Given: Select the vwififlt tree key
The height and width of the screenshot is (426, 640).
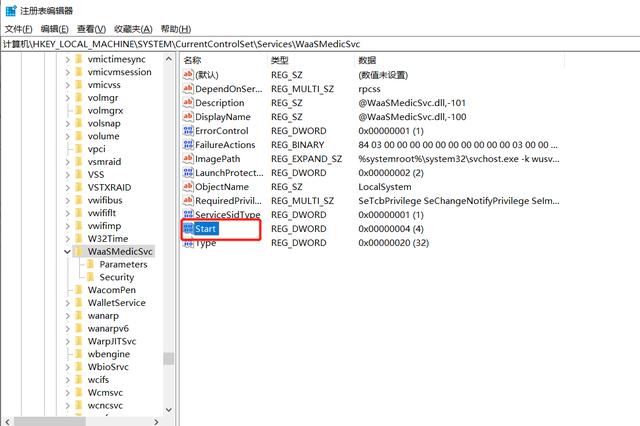Looking at the screenshot, I should [x=102, y=213].
